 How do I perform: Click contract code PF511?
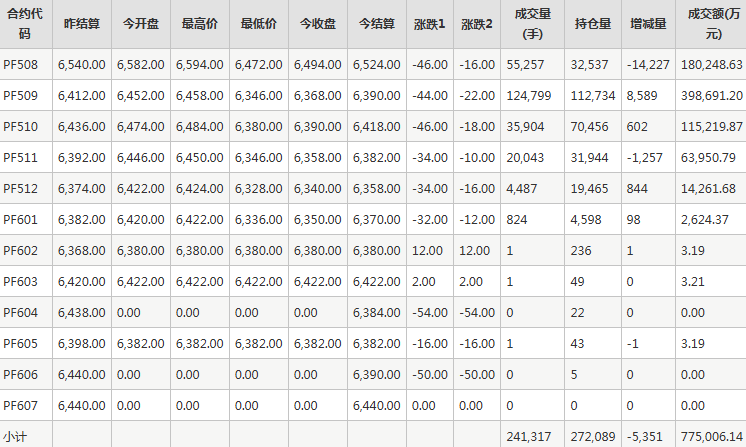point(20,157)
